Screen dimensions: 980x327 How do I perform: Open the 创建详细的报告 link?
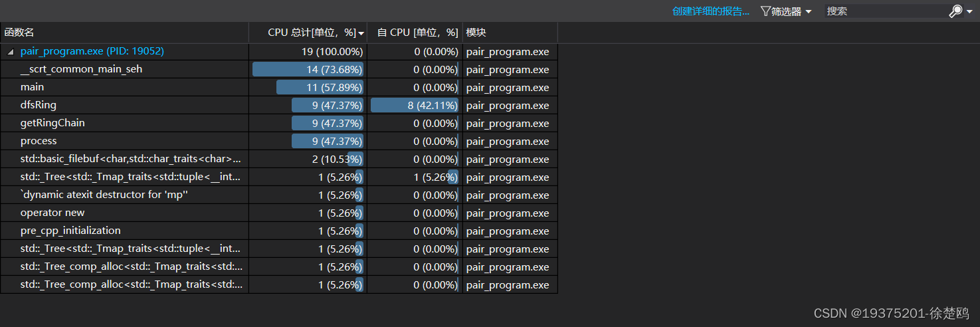tap(711, 11)
